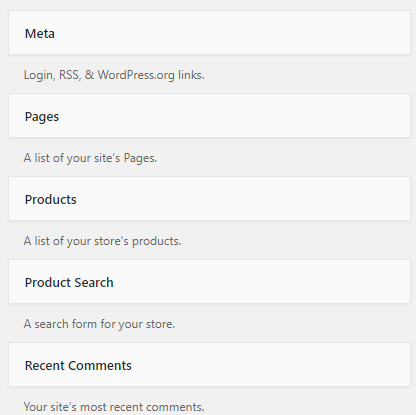The height and width of the screenshot is (415, 416).
Task: Open the Product Search widget
Action: click(x=209, y=281)
